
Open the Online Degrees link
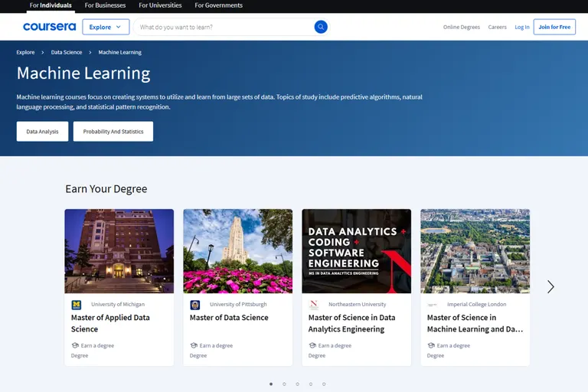tap(461, 27)
